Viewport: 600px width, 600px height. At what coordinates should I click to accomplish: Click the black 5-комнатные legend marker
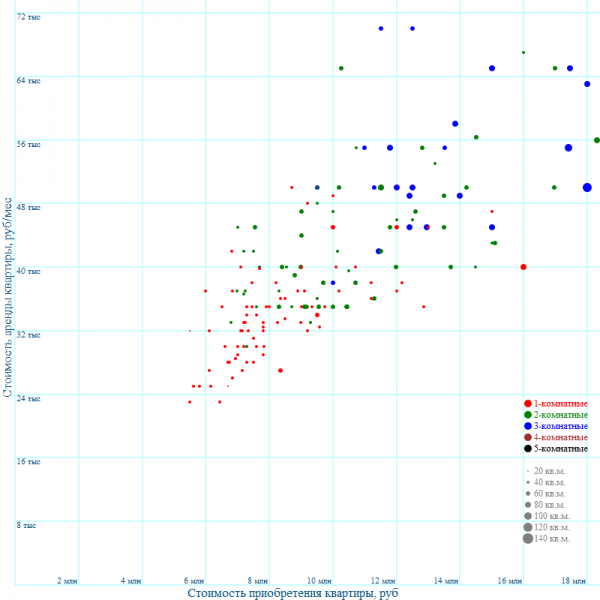[x=527, y=450]
